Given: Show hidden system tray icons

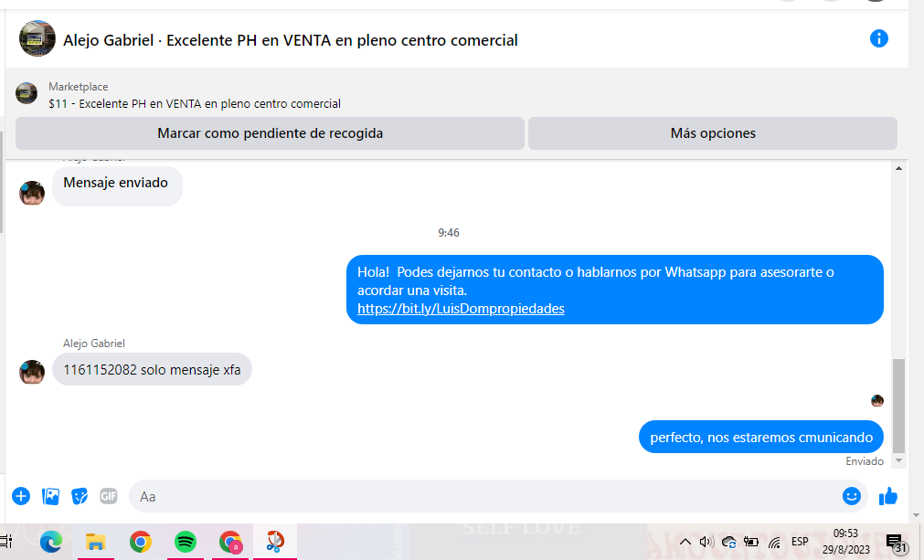Looking at the screenshot, I should coord(685,542).
